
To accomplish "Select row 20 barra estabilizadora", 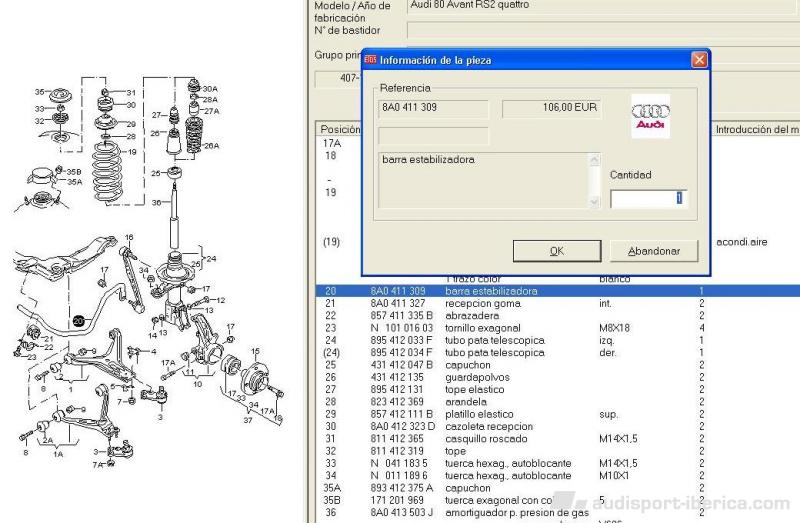I will click(x=558, y=291).
